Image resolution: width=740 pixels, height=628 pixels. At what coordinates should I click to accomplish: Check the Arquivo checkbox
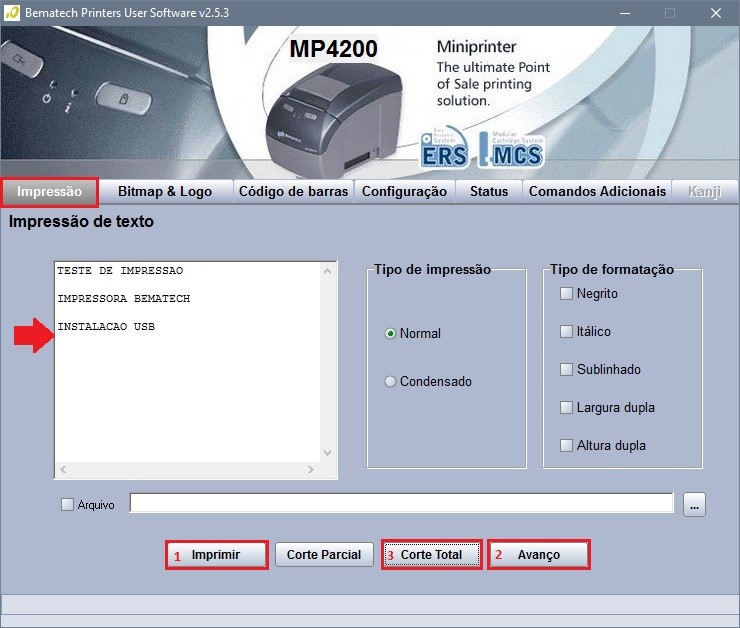pos(67,505)
